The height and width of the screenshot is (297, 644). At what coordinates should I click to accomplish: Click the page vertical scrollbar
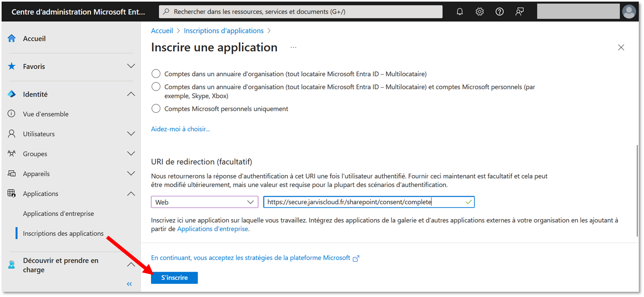point(637,191)
